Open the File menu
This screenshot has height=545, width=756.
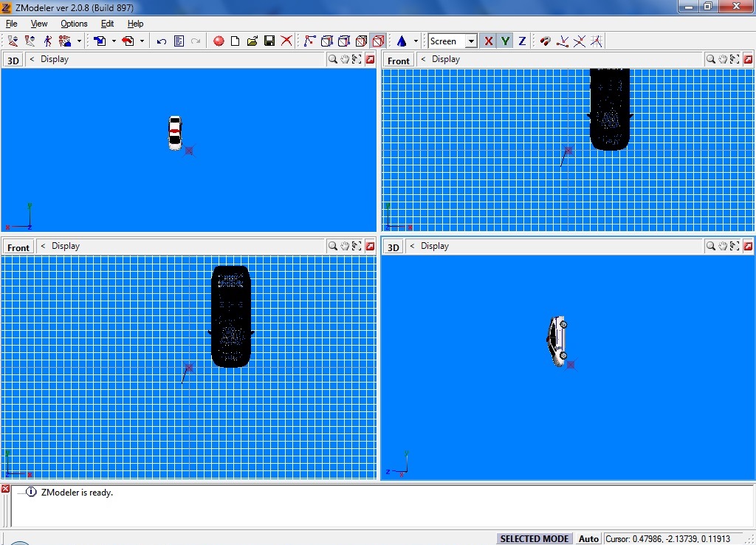coord(12,24)
